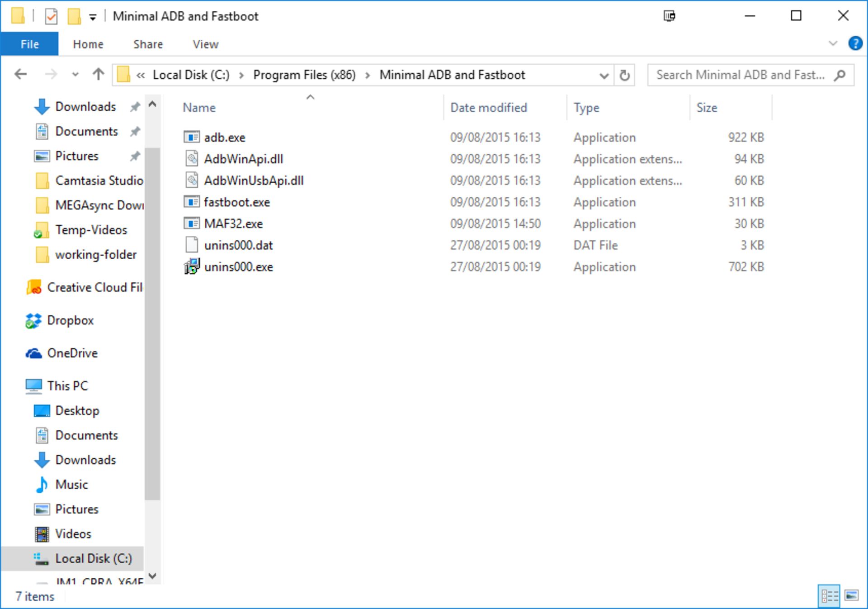Open pinned Documents quick access item
Screen dimensions: 868x609
point(76,131)
